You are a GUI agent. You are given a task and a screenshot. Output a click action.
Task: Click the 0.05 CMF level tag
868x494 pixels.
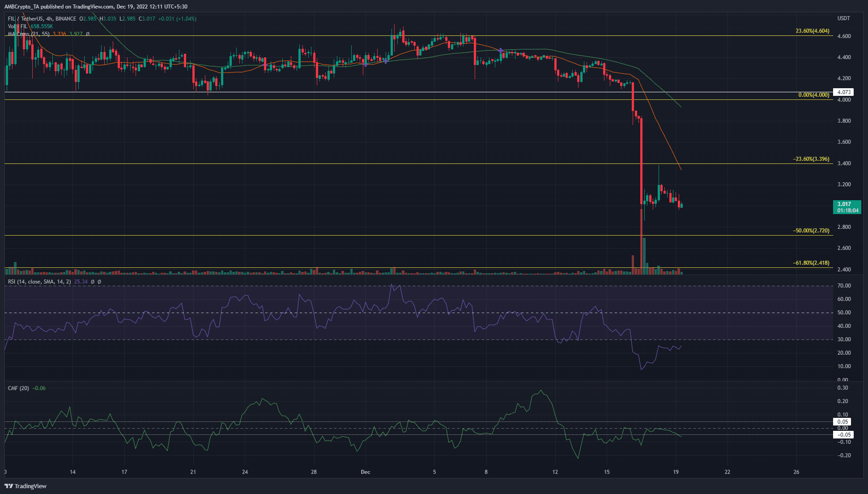click(x=843, y=422)
